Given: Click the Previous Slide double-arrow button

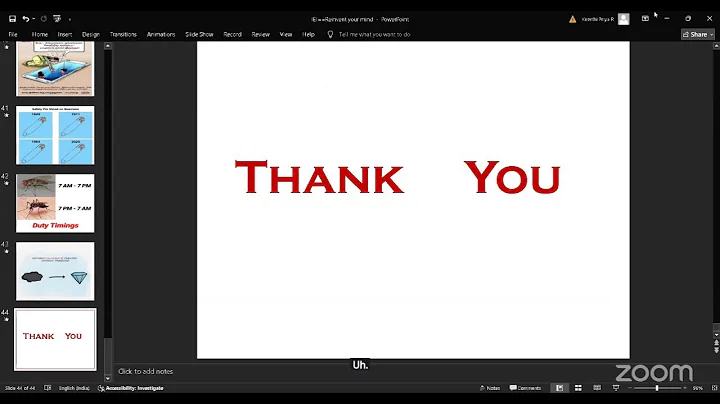Looking at the screenshot, I should coord(716,343).
